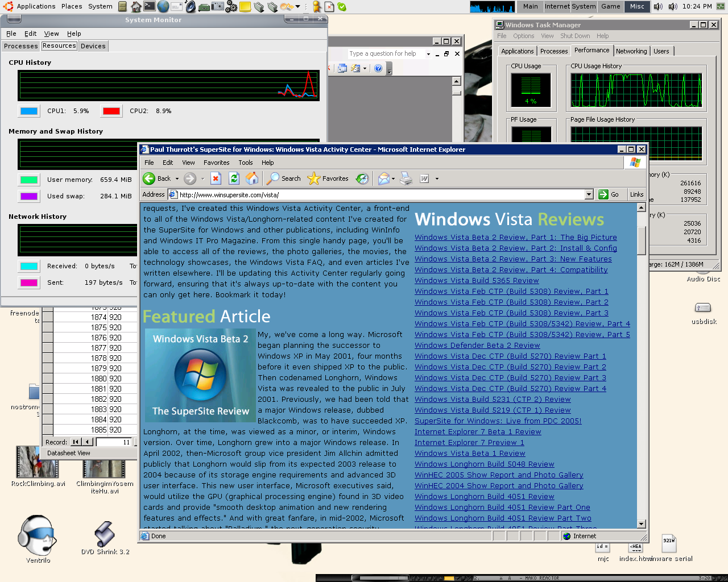Screen dimensions: 728x582
Task: Change the Used swap purple color swatch
Action: [29, 196]
